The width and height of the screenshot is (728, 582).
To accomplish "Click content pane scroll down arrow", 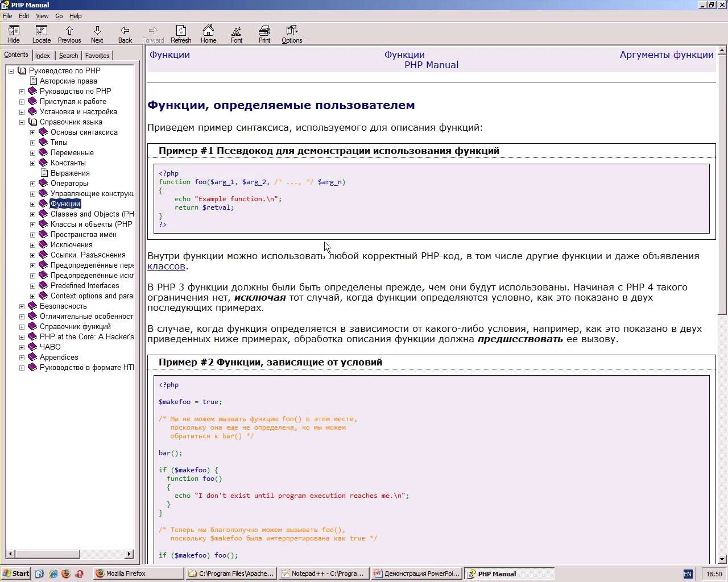I will point(722,559).
